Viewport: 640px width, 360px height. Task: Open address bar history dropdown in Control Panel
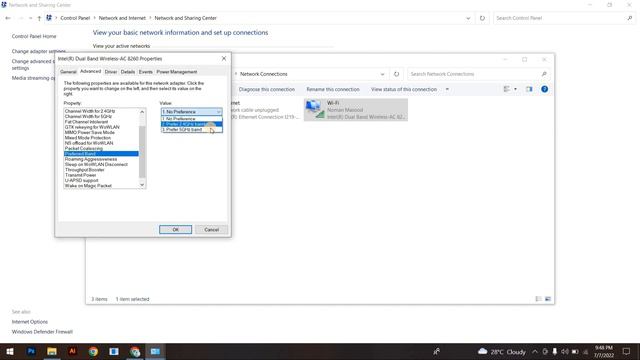tap(468, 18)
